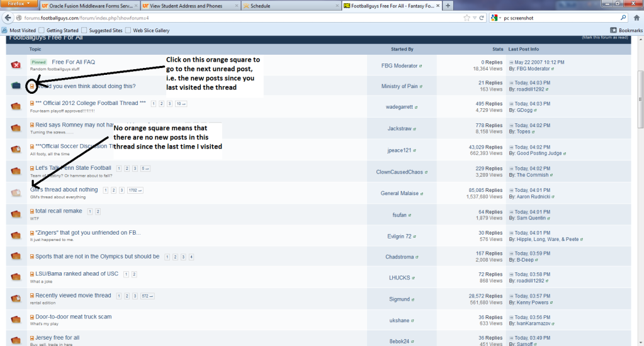Open the LSU/Bama ranked ahead of USC thread
Viewport: 644px width, 346px height.
77,274
